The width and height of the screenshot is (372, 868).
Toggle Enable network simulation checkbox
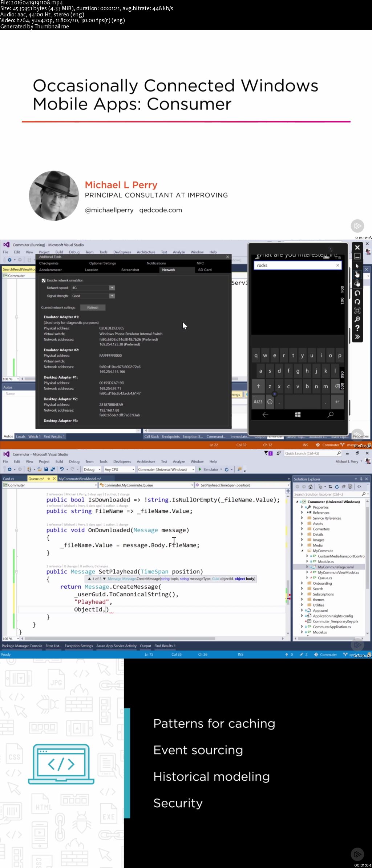point(44,280)
